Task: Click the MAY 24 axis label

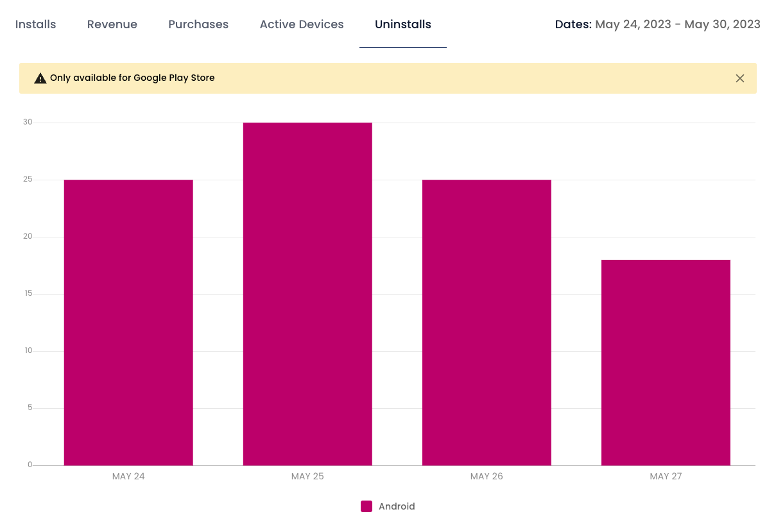Action: point(128,476)
